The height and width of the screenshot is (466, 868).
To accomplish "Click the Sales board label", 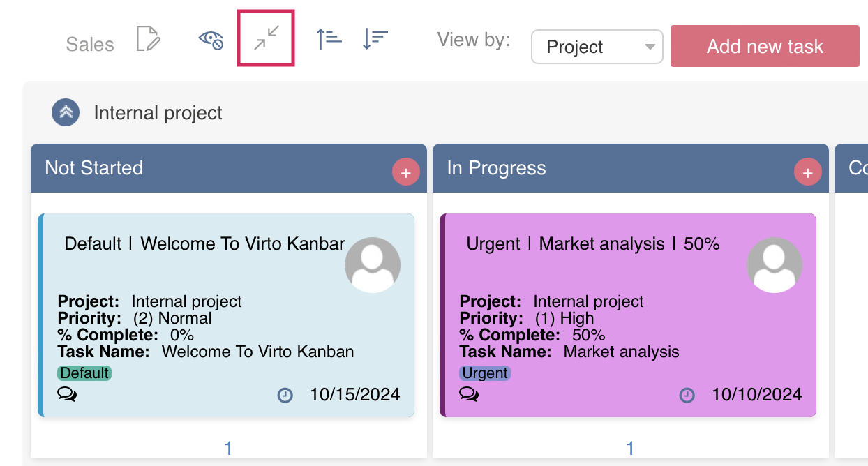I will tap(89, 44).
